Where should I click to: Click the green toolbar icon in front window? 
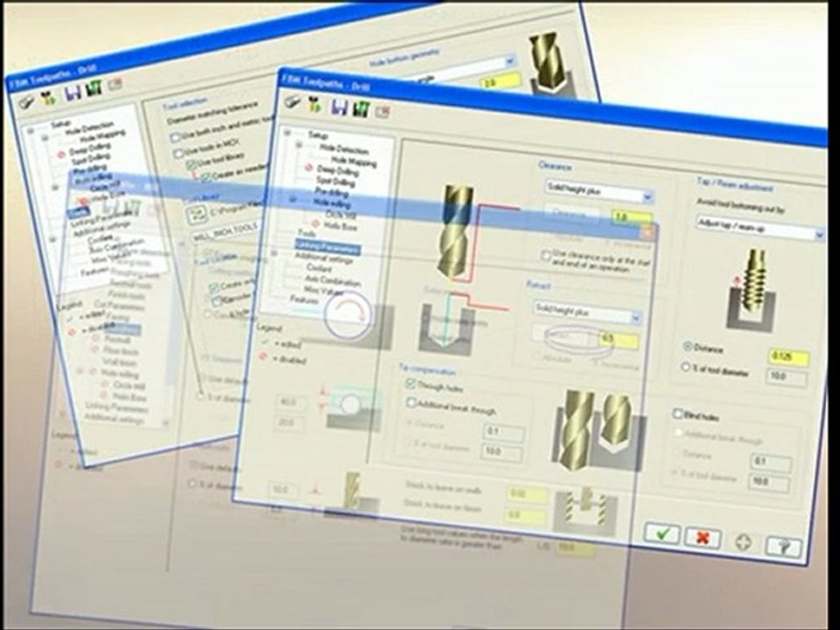pos(360,108)
